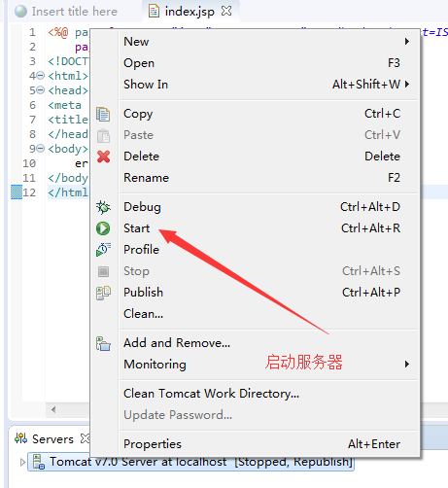Screen dimensions: 448x488
Task: Select Profile from the context menu
Action: [268, 250]
